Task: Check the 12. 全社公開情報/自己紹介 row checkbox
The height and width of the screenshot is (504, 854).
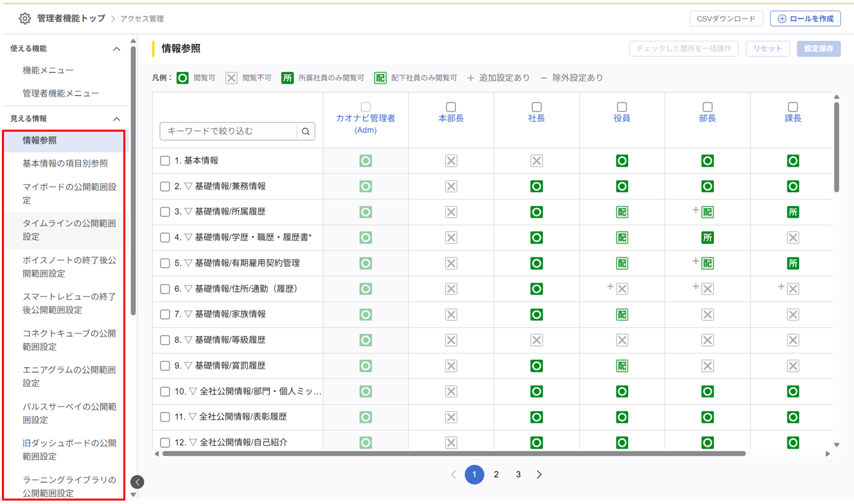Action: coord(165,443)
